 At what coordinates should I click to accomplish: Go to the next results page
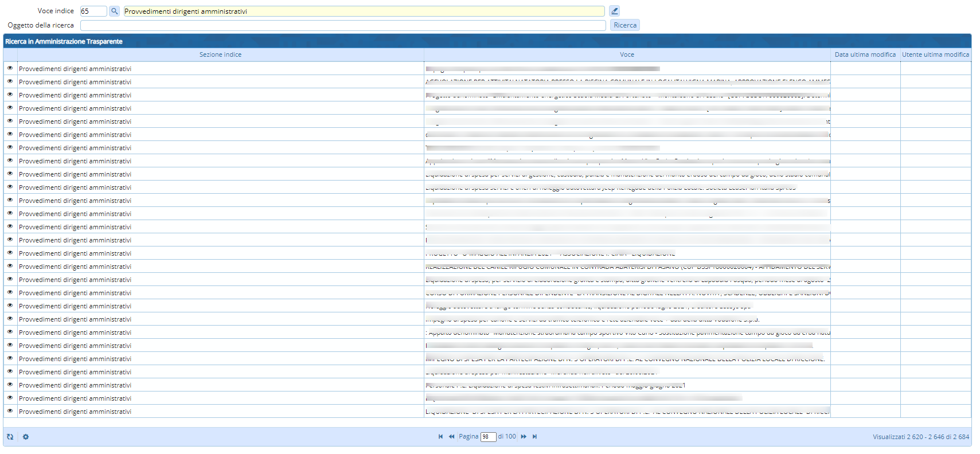tap(524, 437)
